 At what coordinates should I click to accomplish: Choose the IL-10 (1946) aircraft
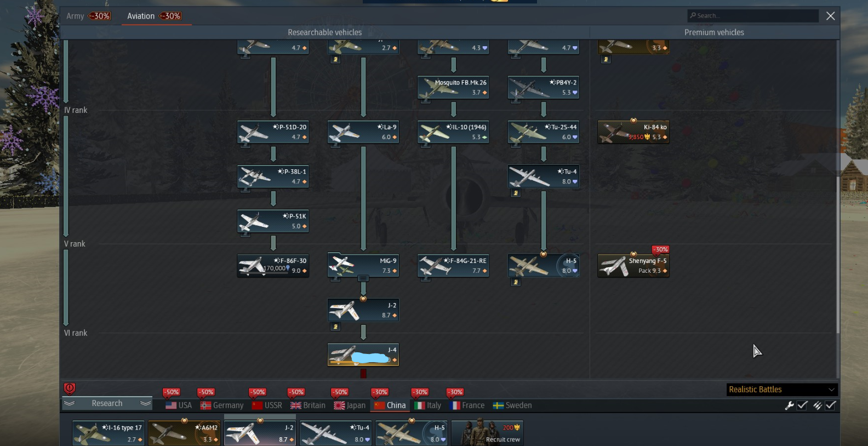coord(453,132)
